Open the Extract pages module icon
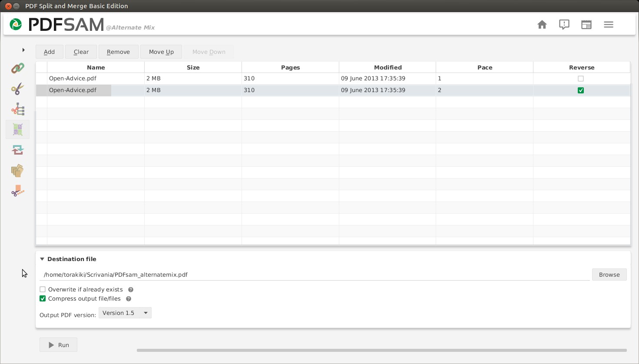This screenshot has width=639, height=364. click(x=18, y=170)
